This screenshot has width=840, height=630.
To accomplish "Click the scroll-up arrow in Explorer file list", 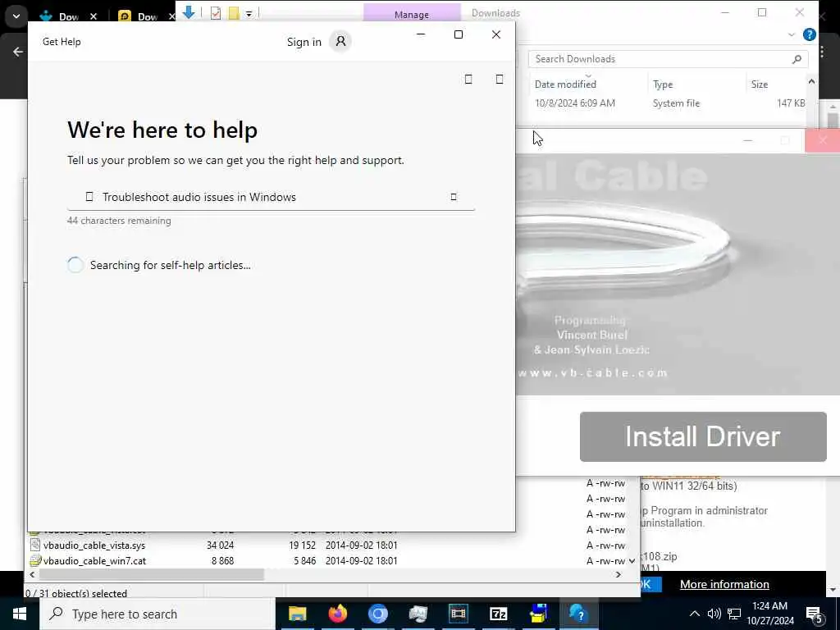I will click(811, 82).
